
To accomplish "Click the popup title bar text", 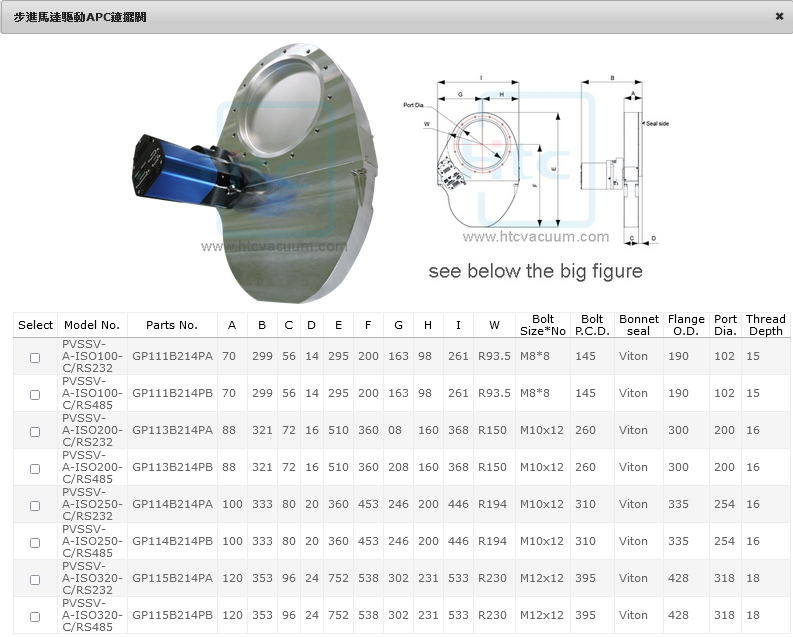I will click(80, 17).
